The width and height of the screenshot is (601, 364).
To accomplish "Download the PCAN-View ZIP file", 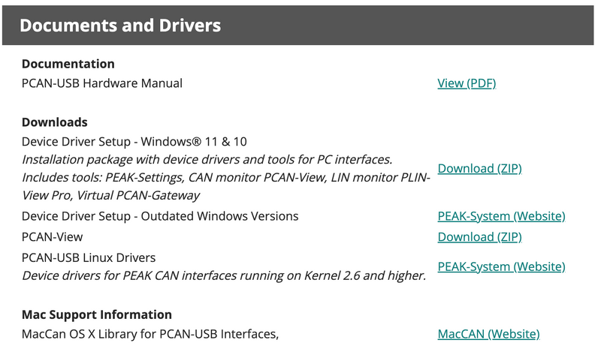I will [479, 237].
